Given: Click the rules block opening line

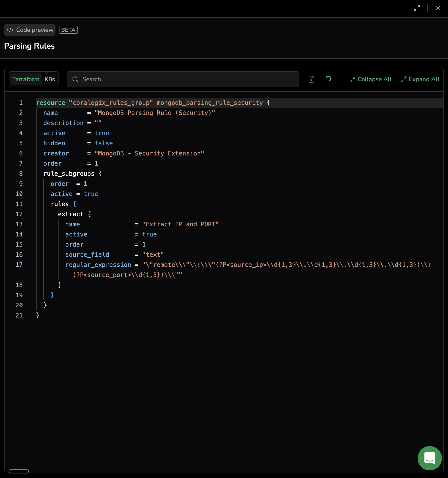Looking at the screenshot, I should click(63, 204).
